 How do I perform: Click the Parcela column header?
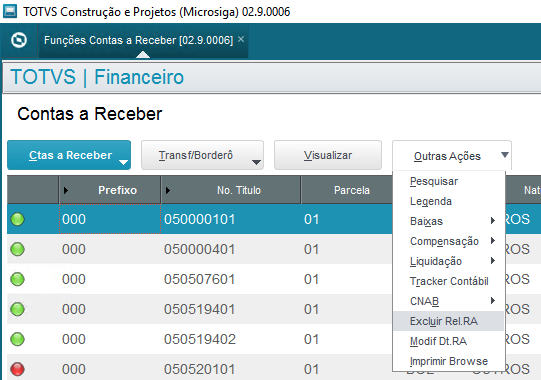click(x=347, y=190)
